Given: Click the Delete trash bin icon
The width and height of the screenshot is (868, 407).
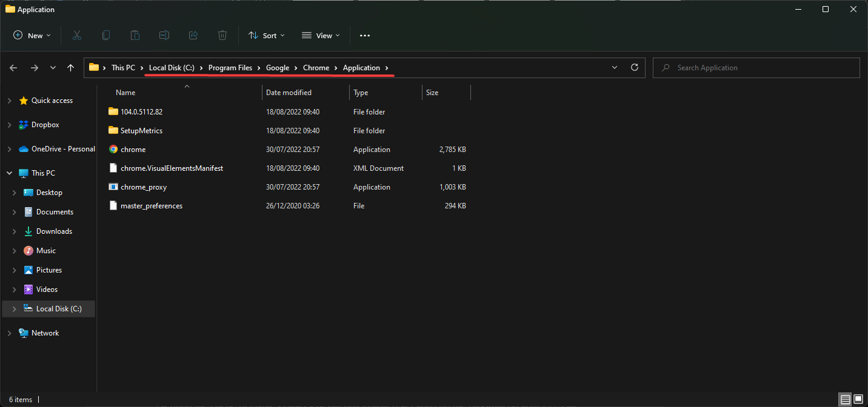Looking at the screenshot, I should (222, 36).
